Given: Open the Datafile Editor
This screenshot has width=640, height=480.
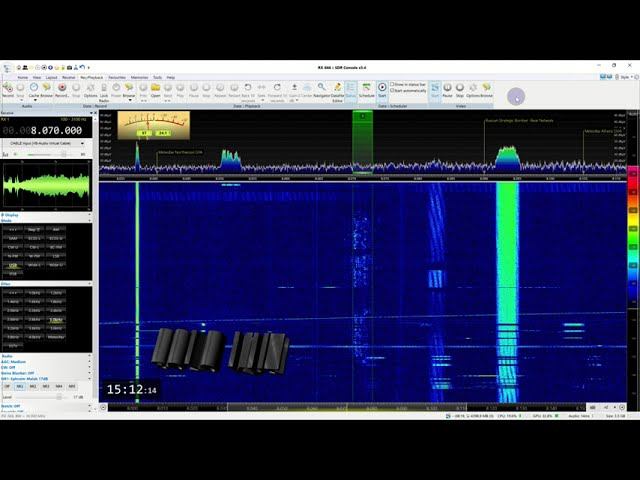Looking at the screenshot, I should (338, 92).
